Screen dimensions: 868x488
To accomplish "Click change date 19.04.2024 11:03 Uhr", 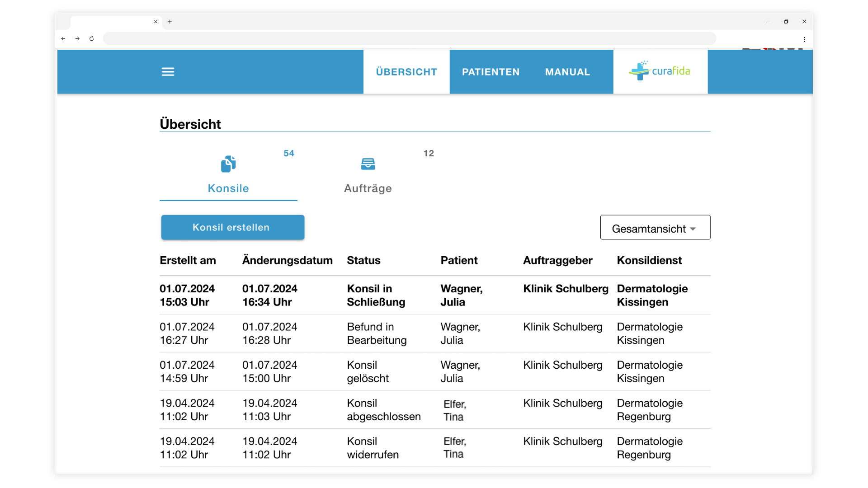I will (270, 410).
